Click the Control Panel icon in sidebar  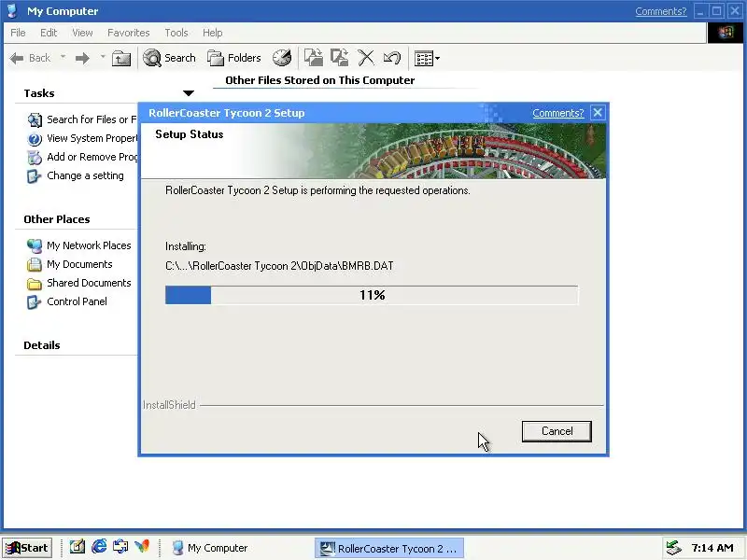tap(34, 301)
